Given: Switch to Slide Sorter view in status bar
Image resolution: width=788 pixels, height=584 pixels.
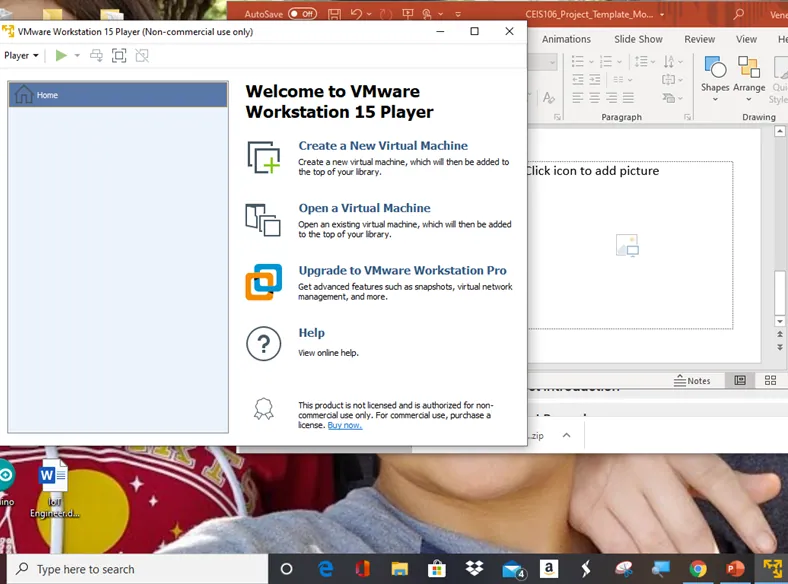Looking at the screenshot, I should click(x=770, y=380).
